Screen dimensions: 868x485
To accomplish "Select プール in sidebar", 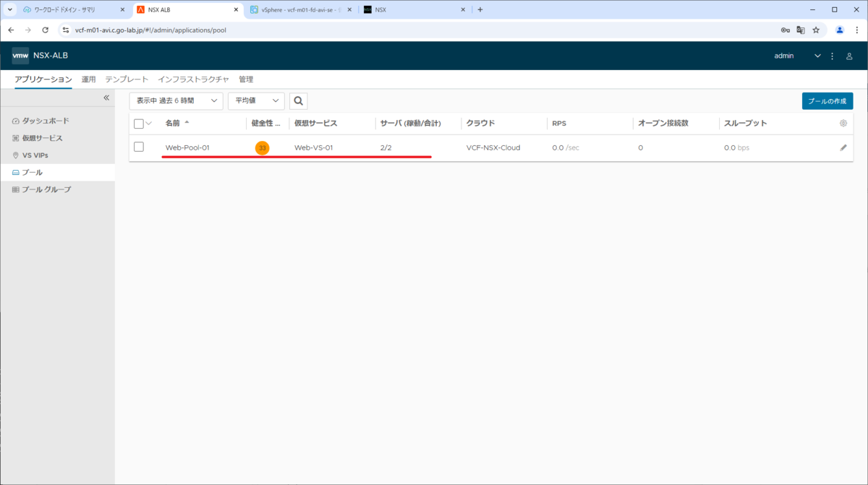I will (x=57, y=173).
